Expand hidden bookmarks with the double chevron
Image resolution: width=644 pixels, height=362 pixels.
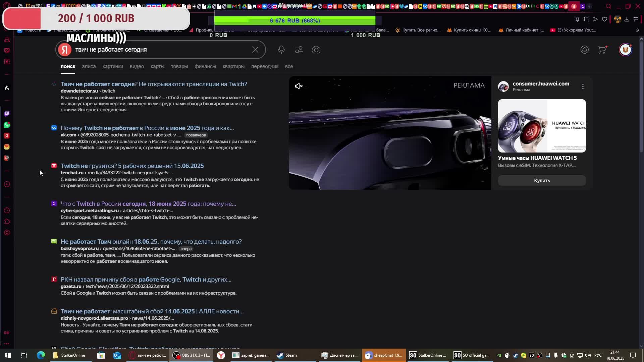click(637, 30)
